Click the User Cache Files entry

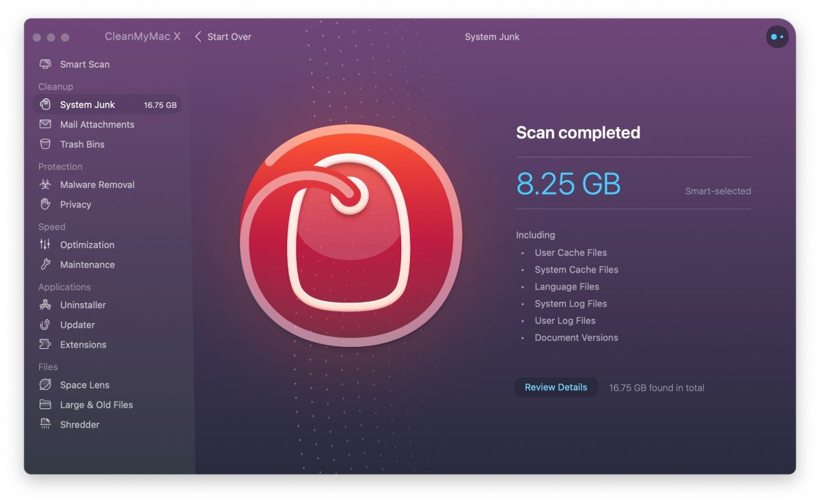pyautogui.click(x=571, y=253)
